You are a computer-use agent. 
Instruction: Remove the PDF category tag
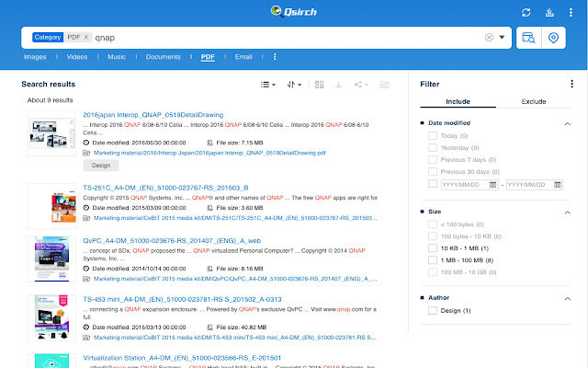point(86,38)
